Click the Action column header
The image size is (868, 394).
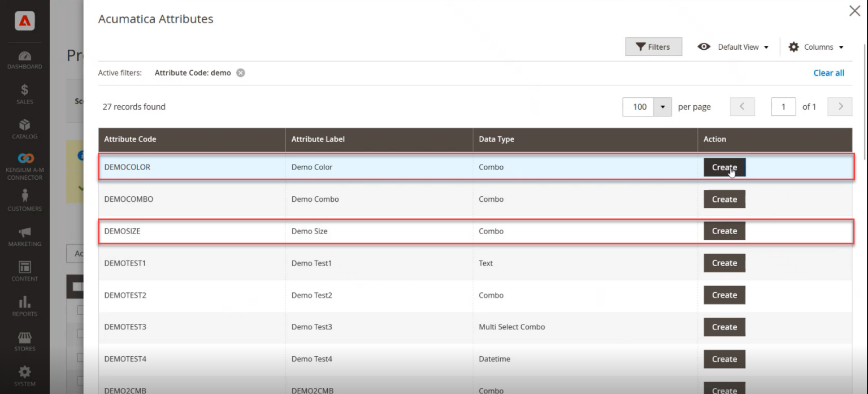775,139
